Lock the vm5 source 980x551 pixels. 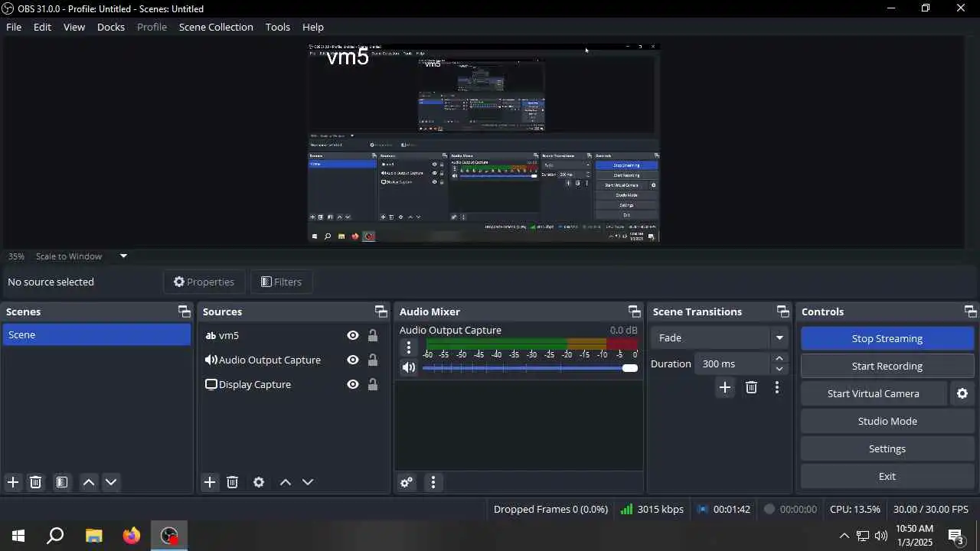click(373, 335)
